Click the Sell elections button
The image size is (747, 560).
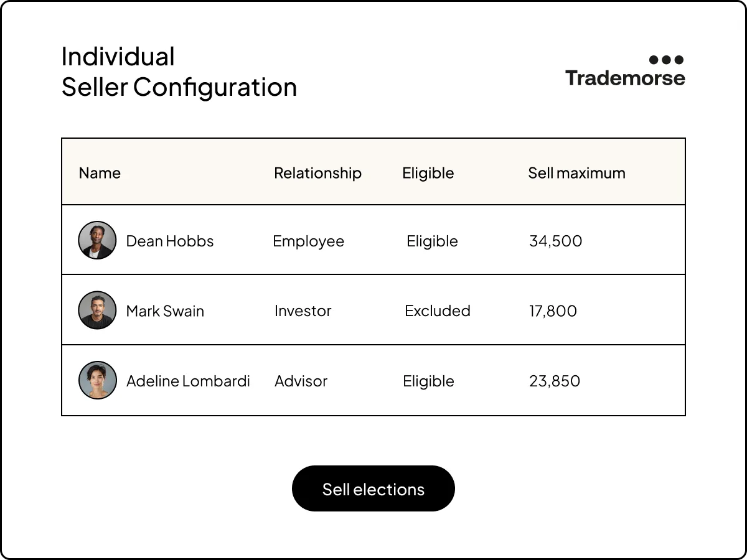coord(374,489)
